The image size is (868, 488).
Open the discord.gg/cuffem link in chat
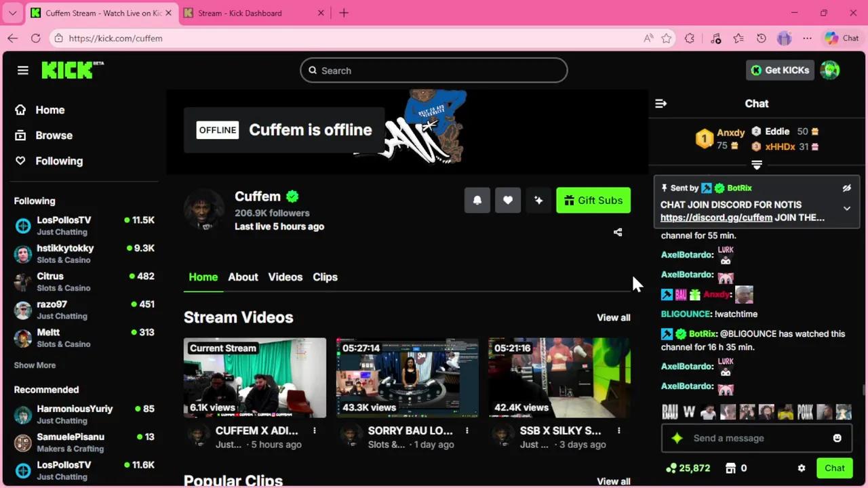click(x=716, y=218)
